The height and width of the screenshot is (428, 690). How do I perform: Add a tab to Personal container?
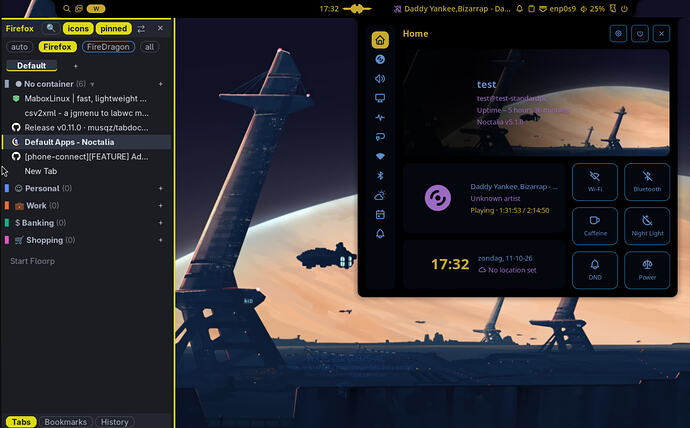pyautogui.click(x=161, y=188)
